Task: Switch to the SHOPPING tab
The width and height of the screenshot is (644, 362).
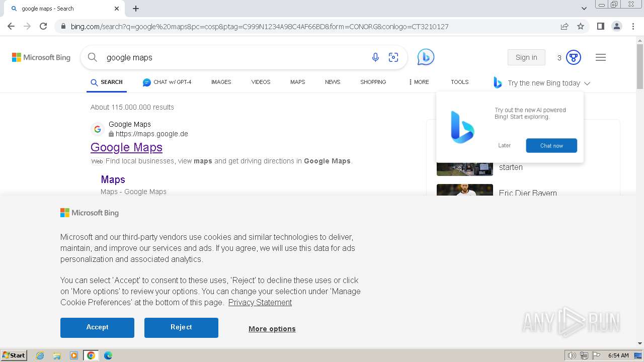Action: pos(373,82)
